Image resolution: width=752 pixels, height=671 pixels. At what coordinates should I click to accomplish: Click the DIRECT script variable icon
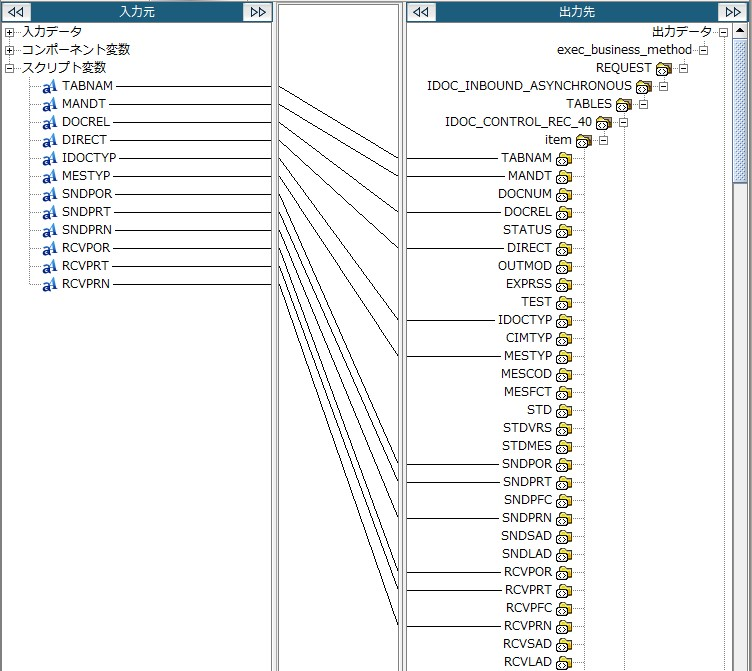pos(49,141)
